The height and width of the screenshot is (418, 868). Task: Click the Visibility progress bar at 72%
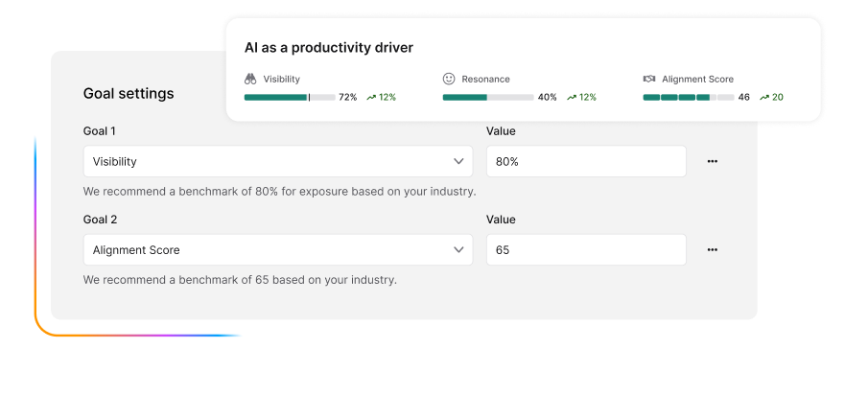point(290,98)
